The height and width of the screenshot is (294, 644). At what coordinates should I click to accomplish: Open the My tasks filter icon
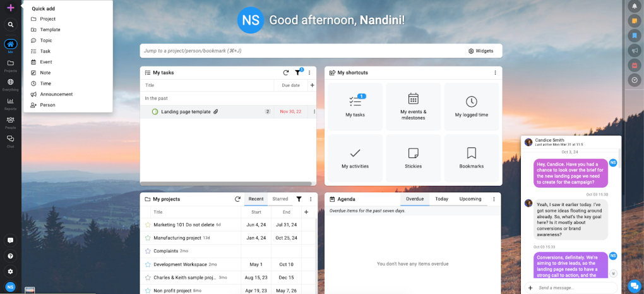[x=298, y=73]
